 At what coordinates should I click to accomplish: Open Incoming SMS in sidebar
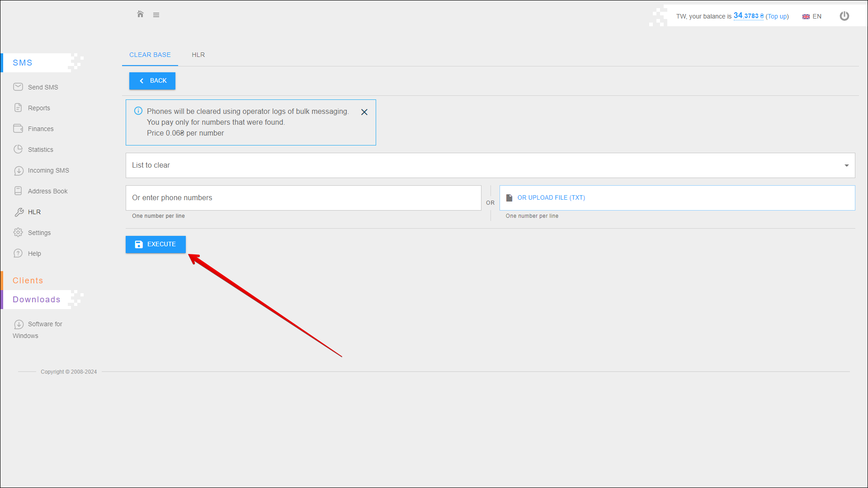click(x=48, y=170)
